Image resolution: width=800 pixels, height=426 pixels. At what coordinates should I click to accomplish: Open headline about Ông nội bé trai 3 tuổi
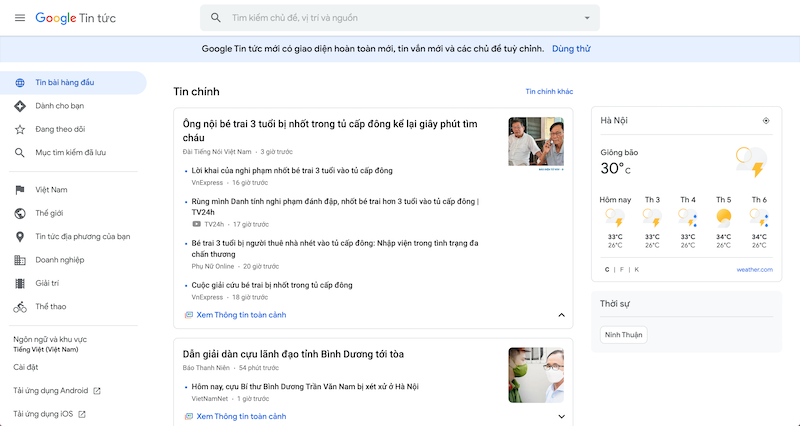[330, 131]
